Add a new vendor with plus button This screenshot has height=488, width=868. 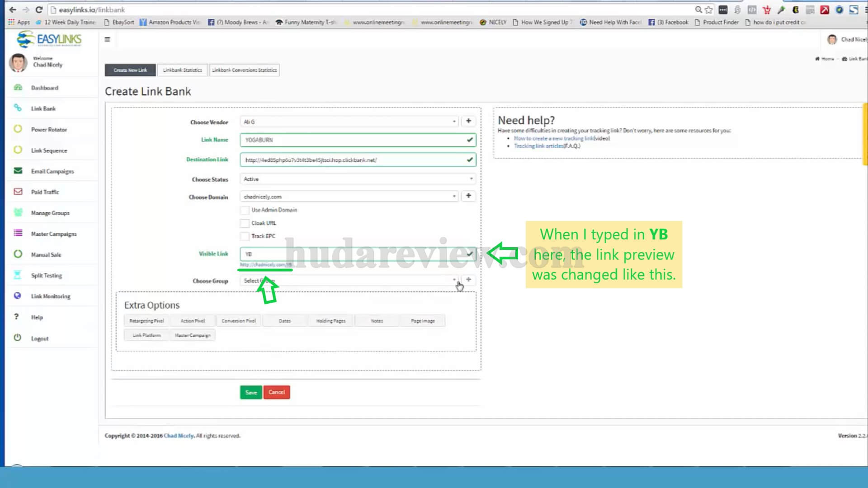click(x=468, y=121)
